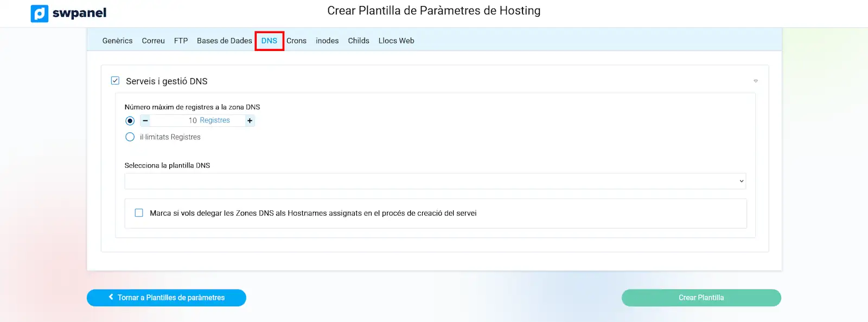Screen dimensions: 868x322
Task: Select the 10 Registres radio option
Action: click(130, 120)
